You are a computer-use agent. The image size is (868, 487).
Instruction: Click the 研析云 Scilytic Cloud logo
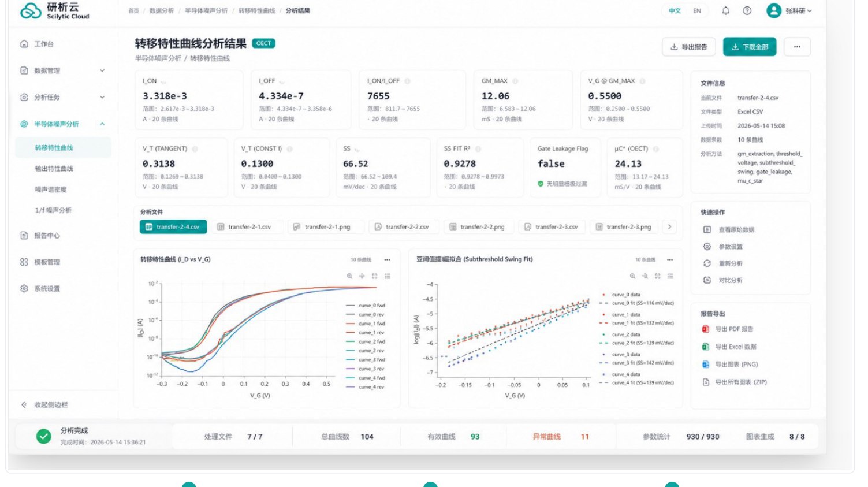(55, 10)
